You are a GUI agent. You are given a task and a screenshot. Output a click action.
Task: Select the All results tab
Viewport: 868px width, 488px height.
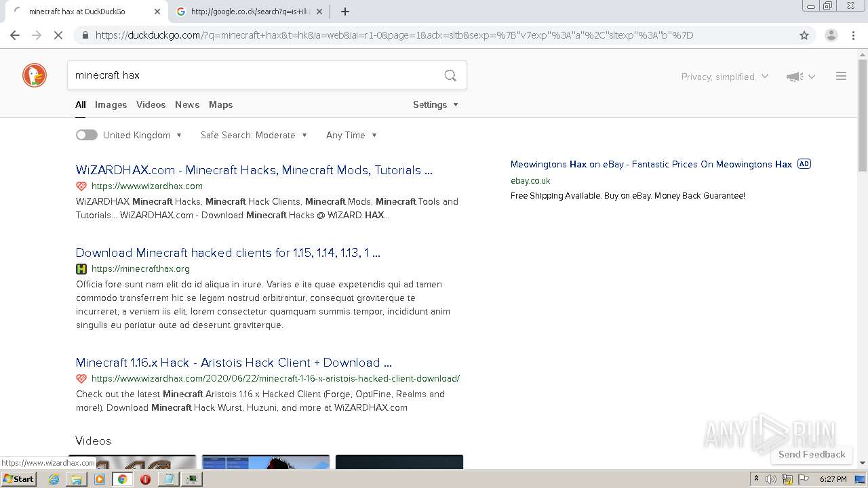click(81, 104)
